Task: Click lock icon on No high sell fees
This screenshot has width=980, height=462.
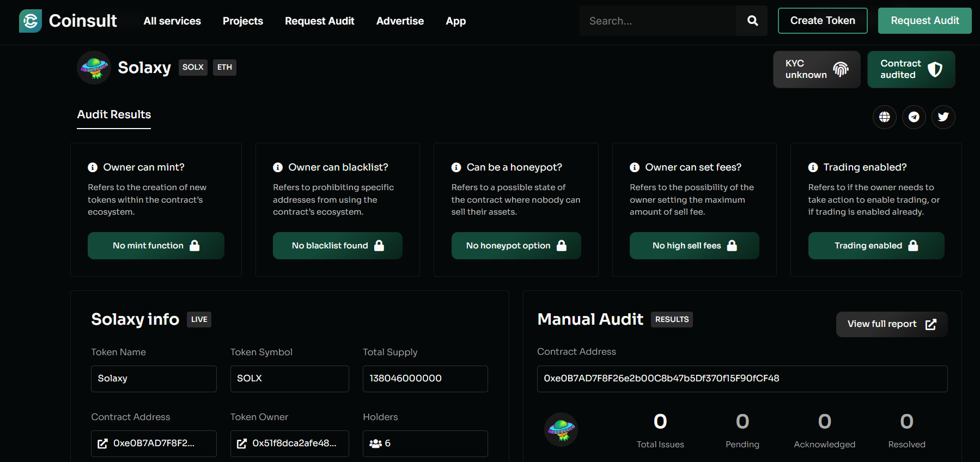Action: click(x=732, y=245)
